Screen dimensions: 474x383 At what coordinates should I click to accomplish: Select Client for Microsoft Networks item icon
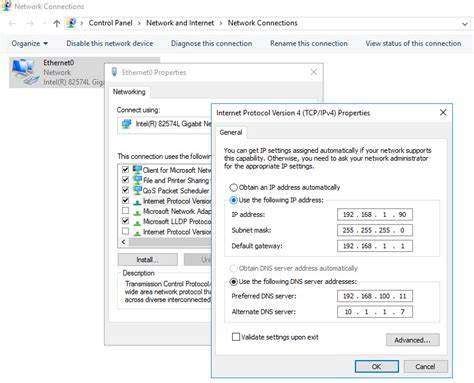click(137, 170)
